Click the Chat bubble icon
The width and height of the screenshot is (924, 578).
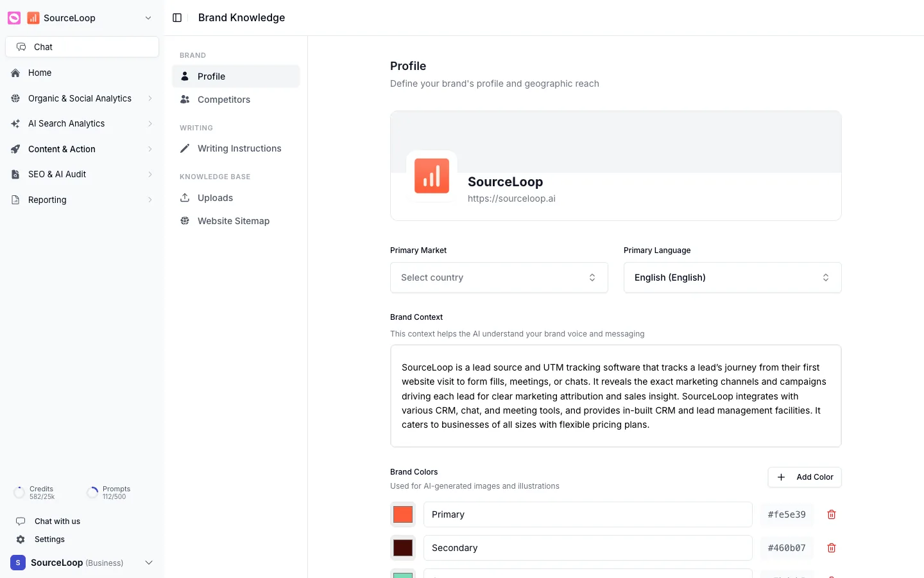click(x=21, y=47)
